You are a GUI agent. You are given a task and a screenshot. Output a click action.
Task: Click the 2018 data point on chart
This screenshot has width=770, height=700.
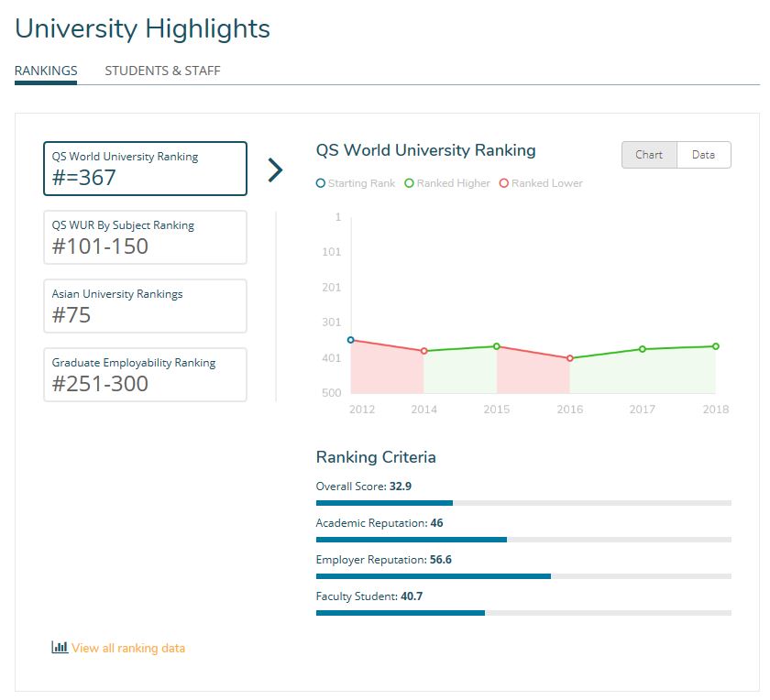716,346
